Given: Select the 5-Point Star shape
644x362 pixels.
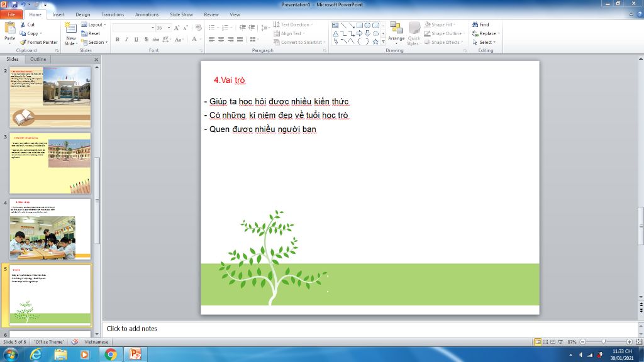Looking at the screenshot, I should tap(375, 41).
